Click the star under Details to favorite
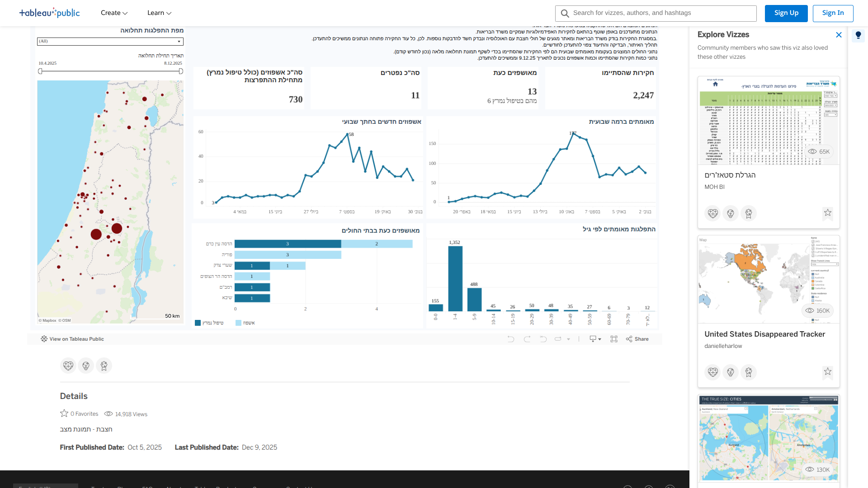This screenshot has width=868, height=488. coord(64,413)
